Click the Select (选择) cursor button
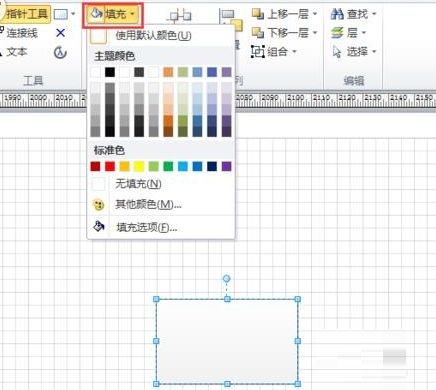 [350, 52]
